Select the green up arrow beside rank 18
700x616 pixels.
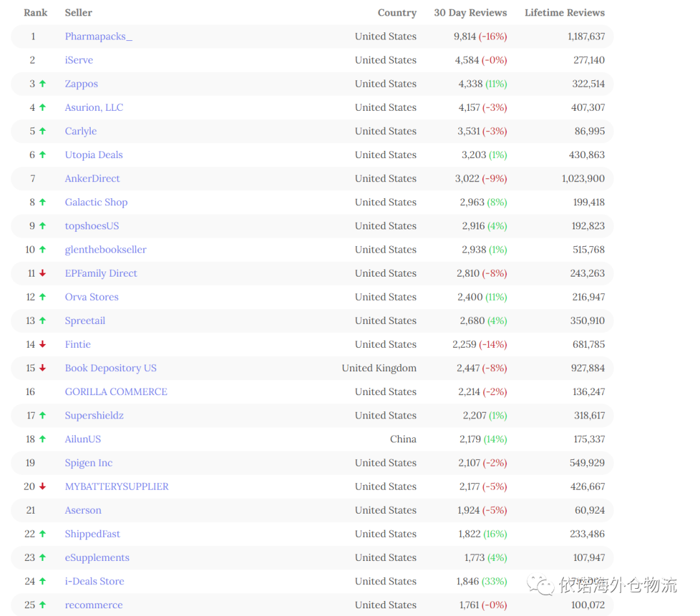[43, 439]
